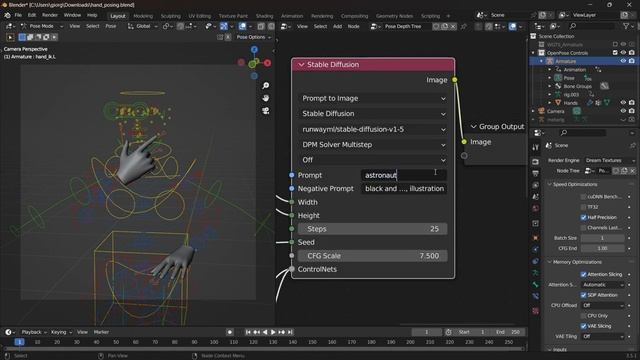Open the Output properties tab icon
Screen dimensions: 640x360
pyautogui.click(x=536, y=173)
